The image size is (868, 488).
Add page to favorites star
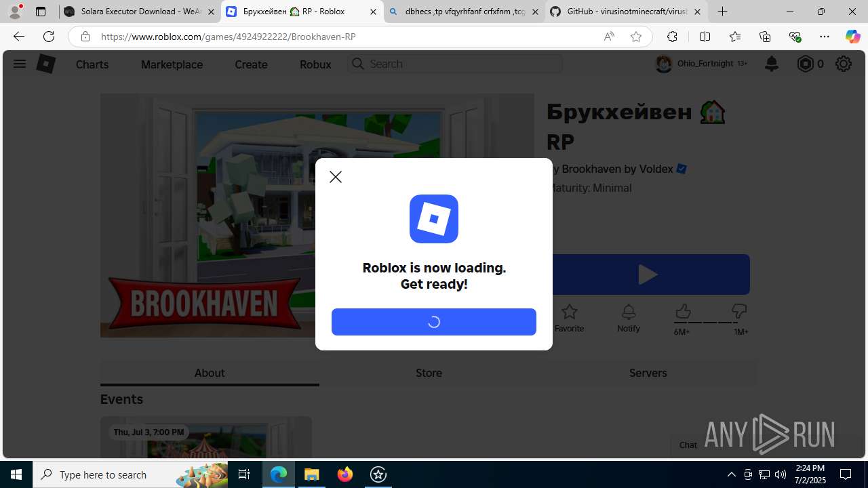636,37
